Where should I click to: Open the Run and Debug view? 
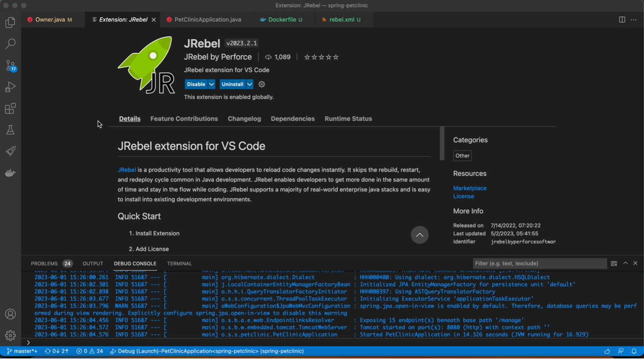click(10, 87)
